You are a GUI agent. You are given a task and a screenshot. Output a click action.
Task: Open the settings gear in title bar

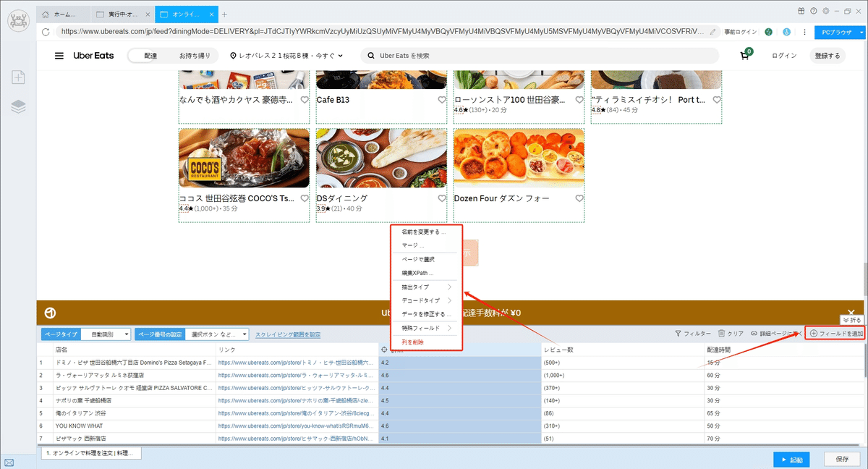pos(826,10)
